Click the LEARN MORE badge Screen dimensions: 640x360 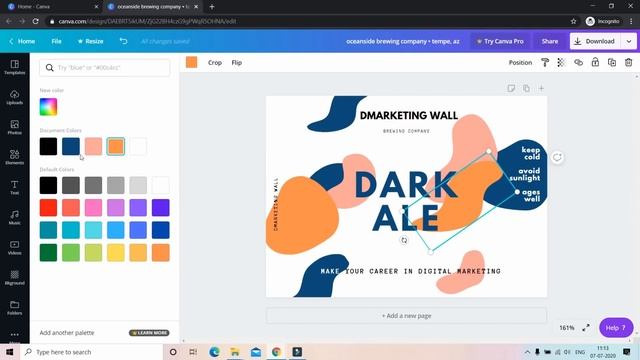pyautogui.click(x=149, y=333)
